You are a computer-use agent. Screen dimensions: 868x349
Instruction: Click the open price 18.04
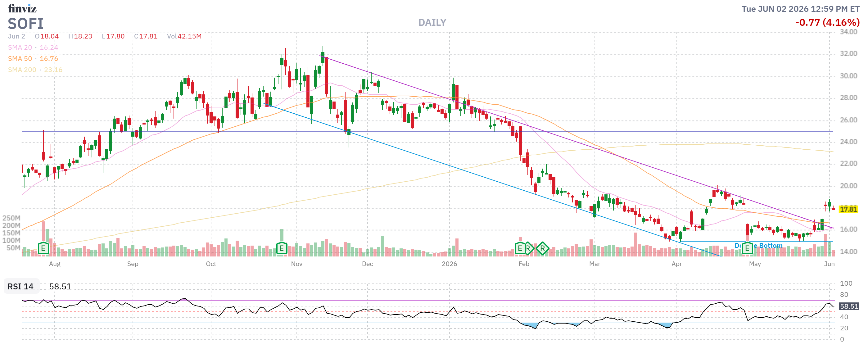point(49,36)
